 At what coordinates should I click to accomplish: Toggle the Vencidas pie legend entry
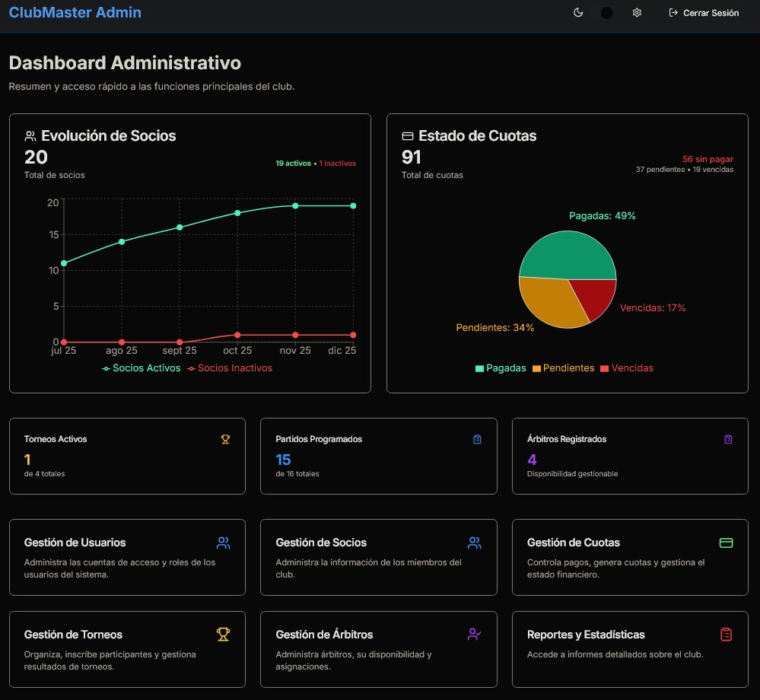tap(627, 368)
